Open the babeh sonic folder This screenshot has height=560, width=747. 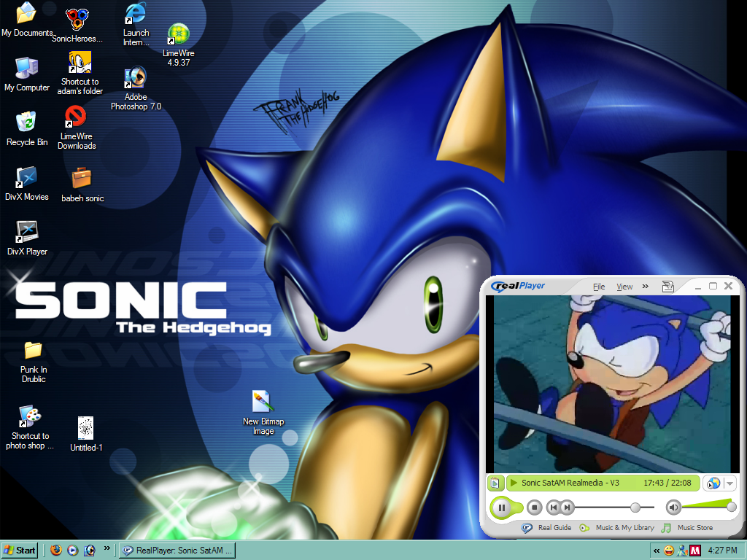pyautogui.click(x=82, y=179)
